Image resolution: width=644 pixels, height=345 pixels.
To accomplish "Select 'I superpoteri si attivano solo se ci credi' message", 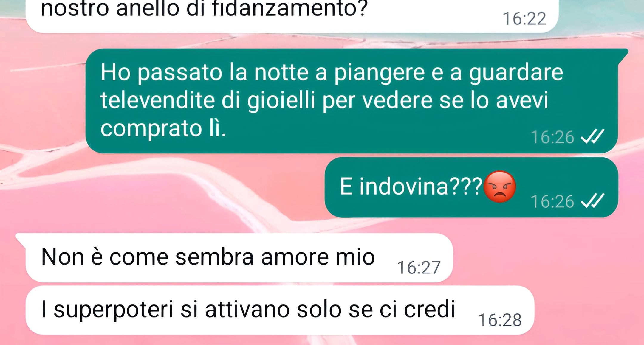I will [280, 310].
